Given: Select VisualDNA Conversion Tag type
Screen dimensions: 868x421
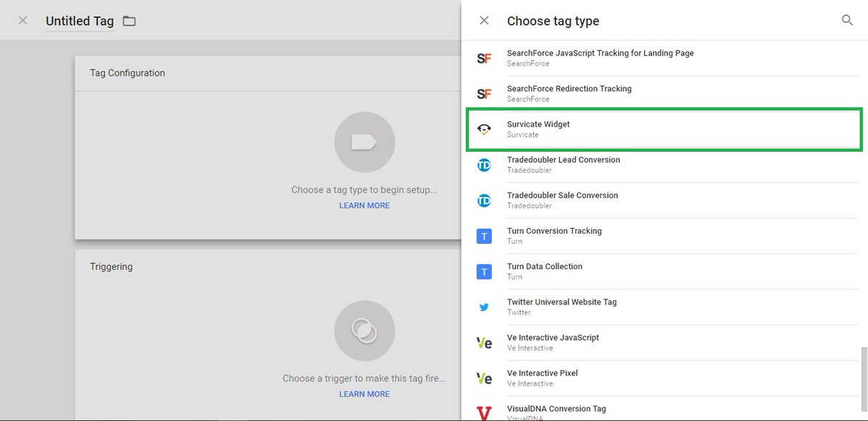Looking at the screenshot, I should (x=664, y=409).
